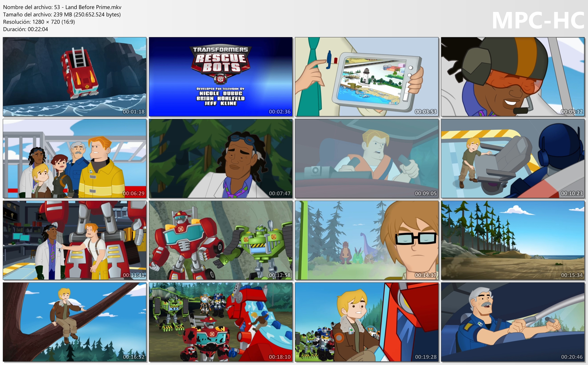The height and width of the screenshot is (365, 588).
Task: Click the file name '53 - Land Before Prime.mkv'
Action: (x=88, y=7)
